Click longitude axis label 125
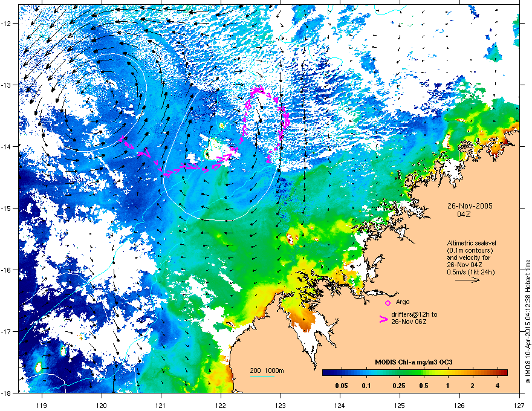The height and width of the screenshot is (411, 532). (400, 405)
